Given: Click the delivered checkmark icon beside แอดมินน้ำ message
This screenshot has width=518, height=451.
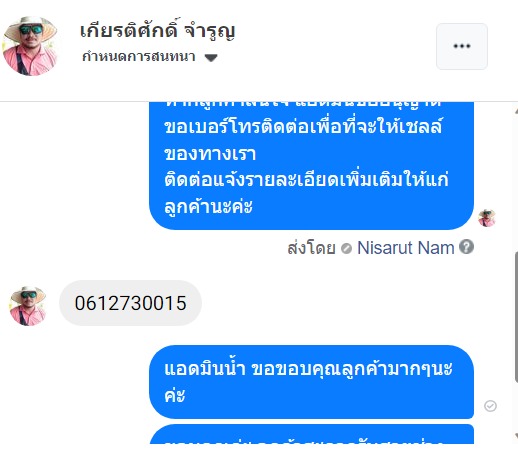Looking at the screenshot, I should [490, 406].
